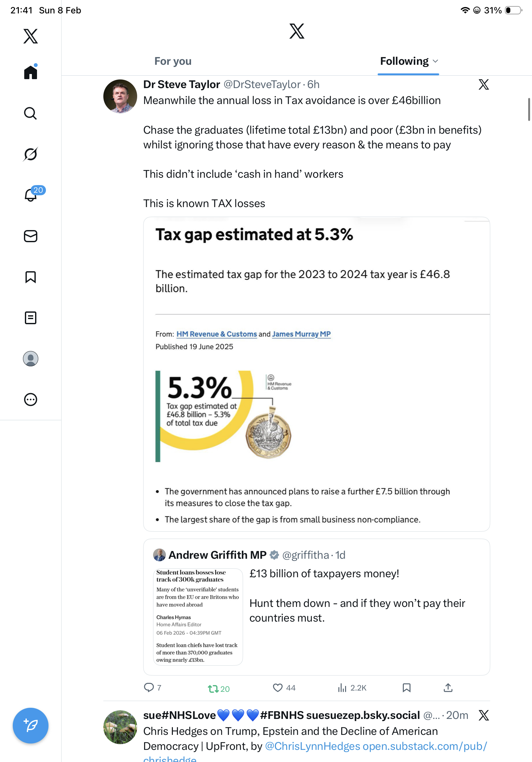Open the Tax gap screenshot image
Image resolution: width=532 pixels, height=762 pixels.
[x=316, y=374]
